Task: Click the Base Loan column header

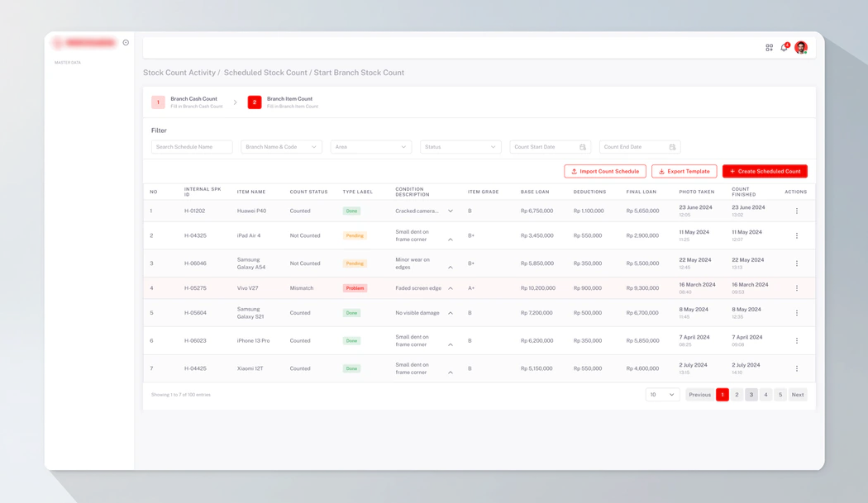Action: pos(535,192)
